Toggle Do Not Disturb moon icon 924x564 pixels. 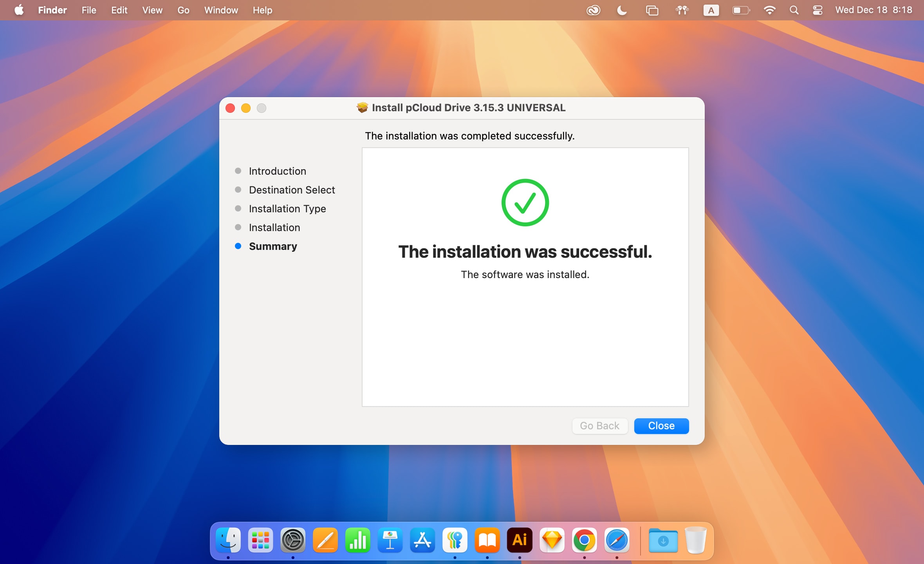[x=622, y=10]
